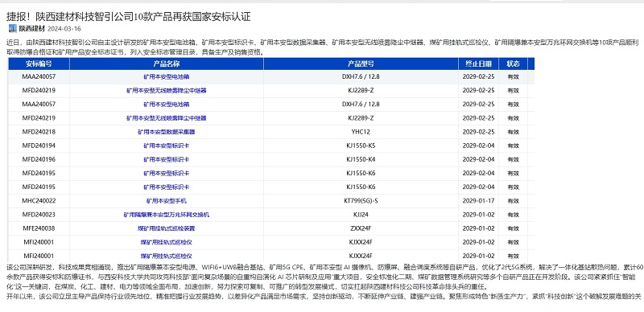Click the 状态 column header
The width and height of the screenshot is (644, 312).
click(513, 64)
